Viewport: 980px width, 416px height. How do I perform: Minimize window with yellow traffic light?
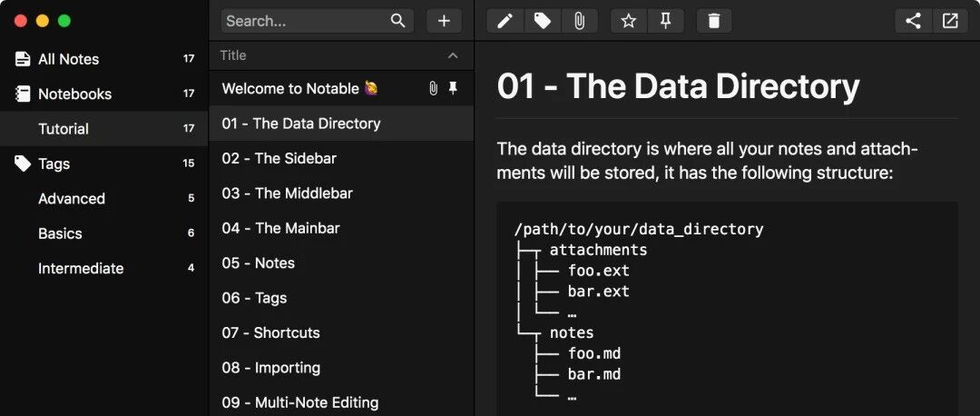tap(43, 21)
